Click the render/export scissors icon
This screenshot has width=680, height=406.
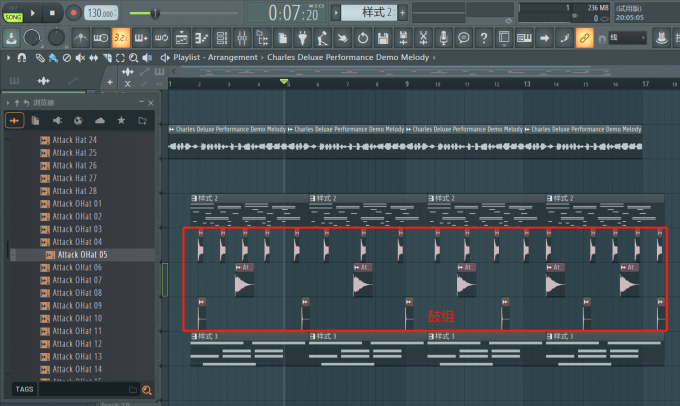click(423, 38)
